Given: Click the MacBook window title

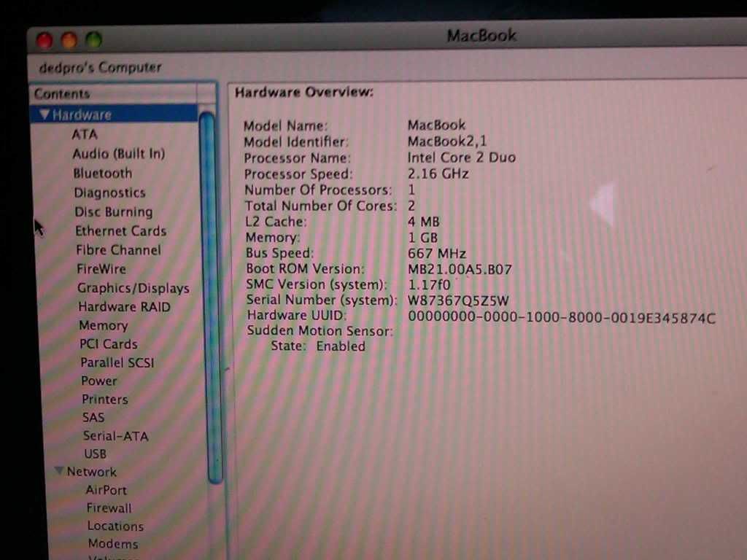Looking at the screenshot, I should tap(481, 36).
